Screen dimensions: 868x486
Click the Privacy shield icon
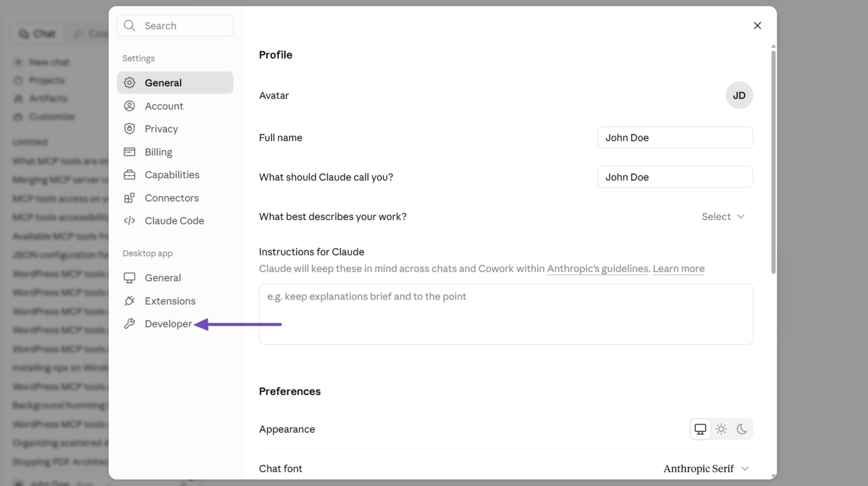tap(129, 129)
